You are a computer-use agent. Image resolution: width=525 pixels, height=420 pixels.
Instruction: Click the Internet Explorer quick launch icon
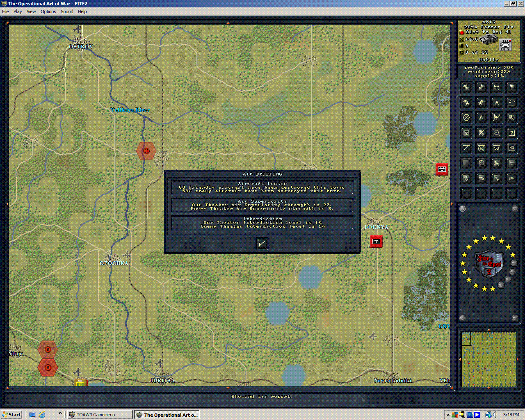[42, 415]
